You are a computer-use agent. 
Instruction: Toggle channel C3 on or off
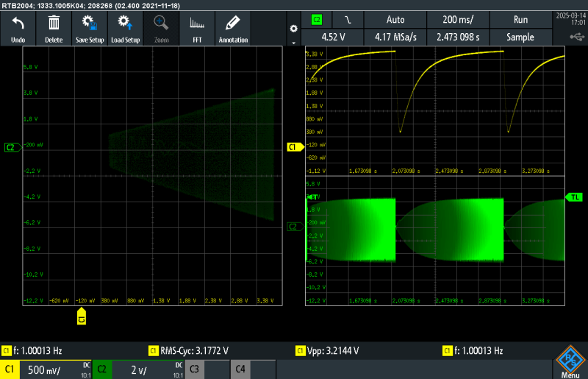tap(194, 369)
